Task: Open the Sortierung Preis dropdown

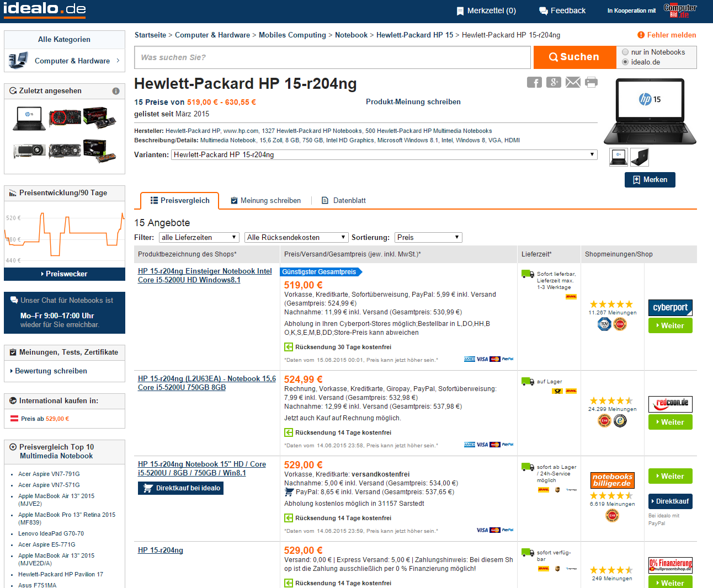Action: pyautogui.click(x=429, y=237)
